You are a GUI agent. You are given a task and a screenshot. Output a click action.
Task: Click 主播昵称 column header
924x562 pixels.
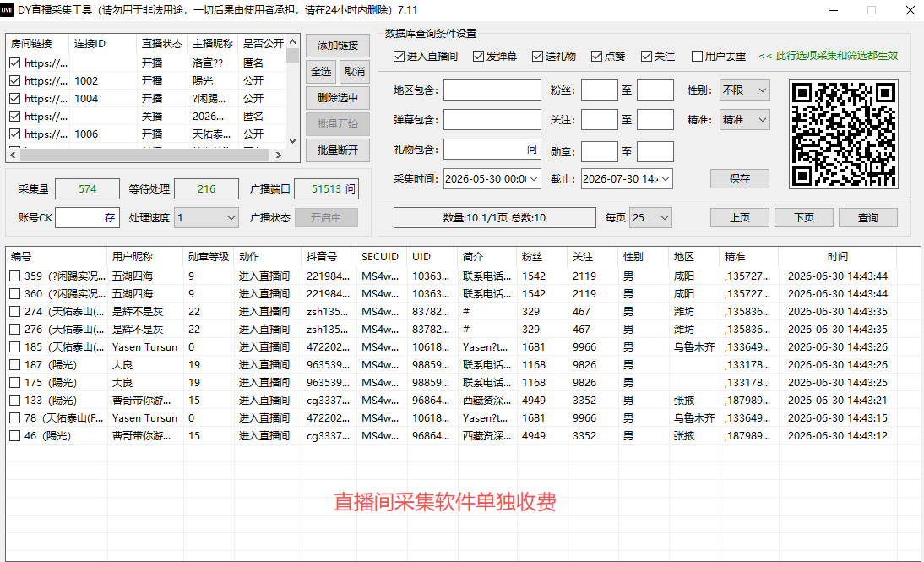[x=213, y=44]
